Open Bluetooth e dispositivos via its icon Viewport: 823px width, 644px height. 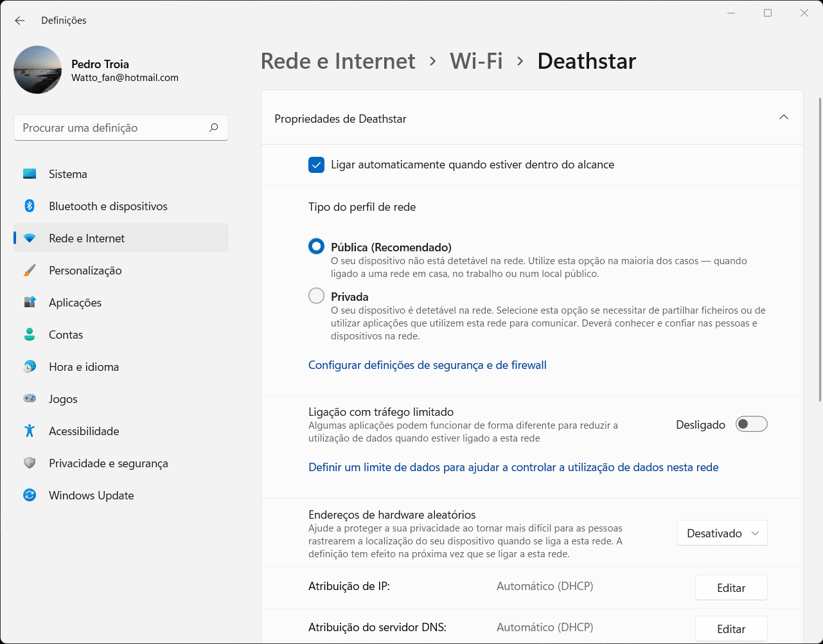tap(30, 206)
